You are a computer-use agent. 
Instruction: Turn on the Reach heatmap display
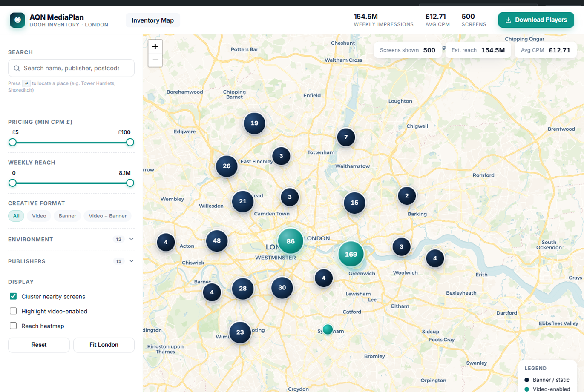[x=13, y=326]
